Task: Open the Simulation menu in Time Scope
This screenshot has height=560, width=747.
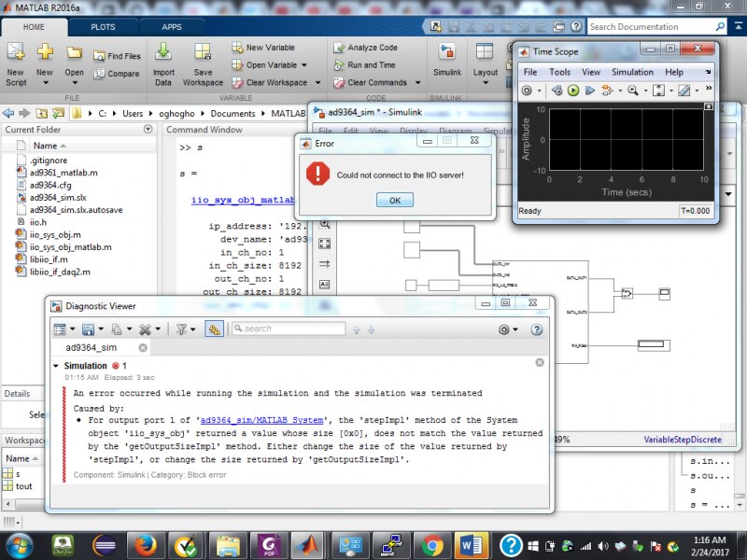Action: [632, 72]
